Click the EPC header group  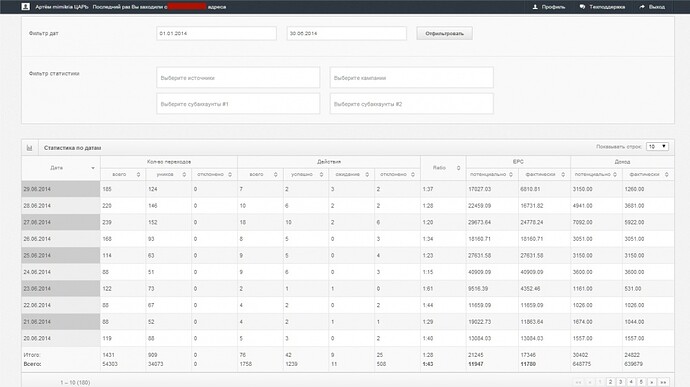pyautogui.click(x=518, y=162)
